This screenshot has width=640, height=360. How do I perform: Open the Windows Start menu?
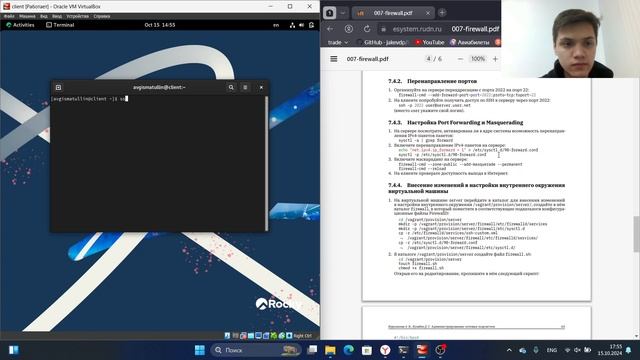(200, 350)
